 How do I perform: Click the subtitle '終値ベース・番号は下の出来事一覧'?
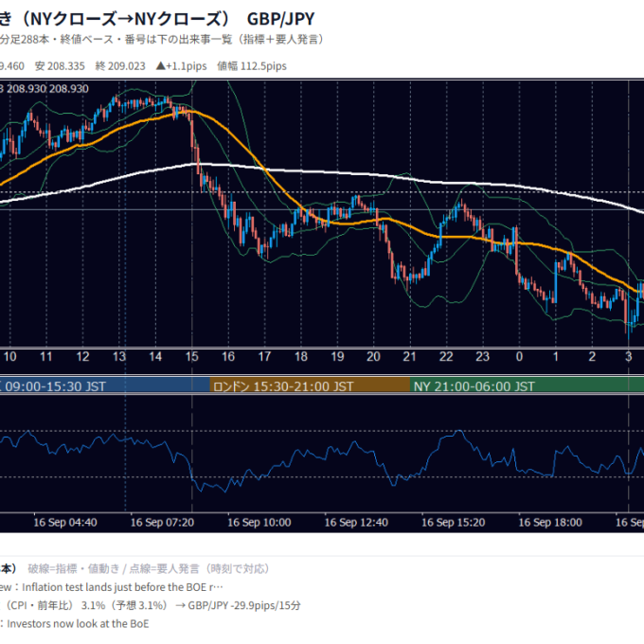click(x=147, y=40)
